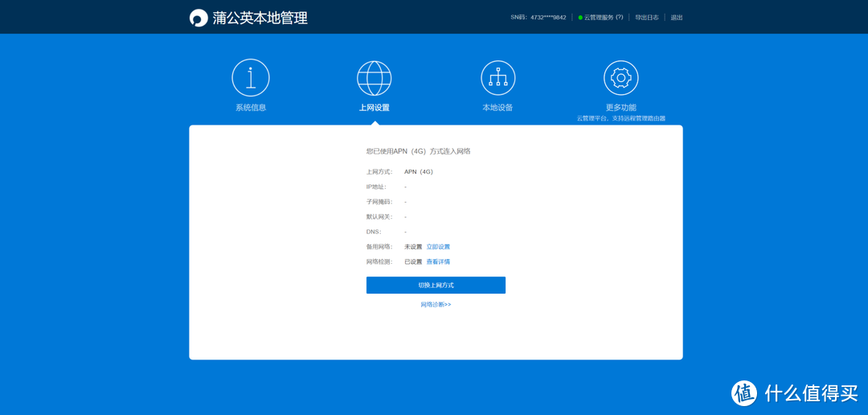Open the 网络诊断>> link

click(x=436, y=305)
